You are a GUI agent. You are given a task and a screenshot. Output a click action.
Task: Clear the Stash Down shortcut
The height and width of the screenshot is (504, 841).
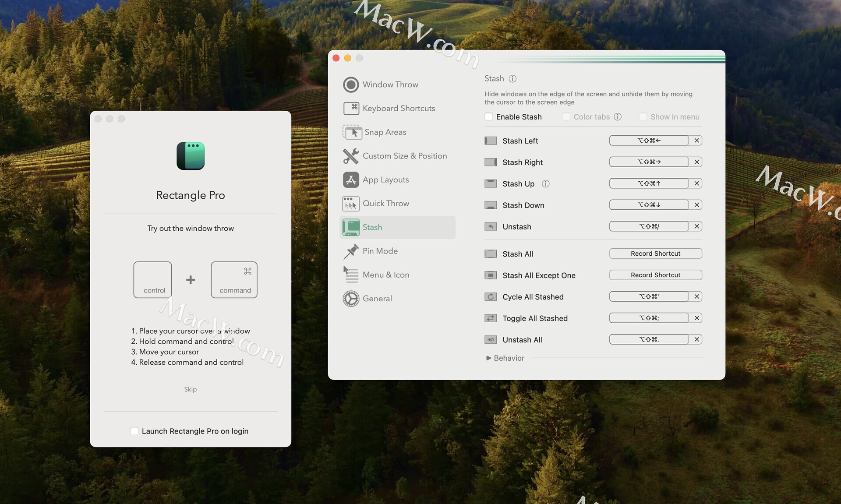pyautogui.click(x=696, y=205)
